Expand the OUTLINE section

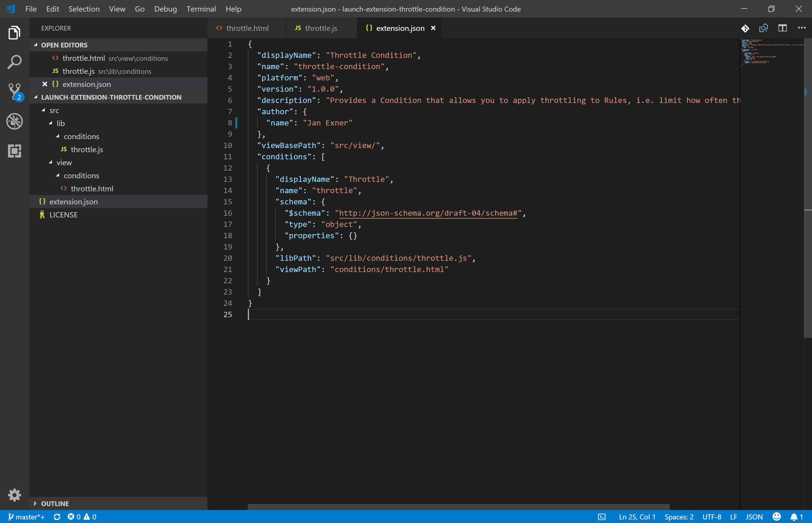(x=36, y=503)
